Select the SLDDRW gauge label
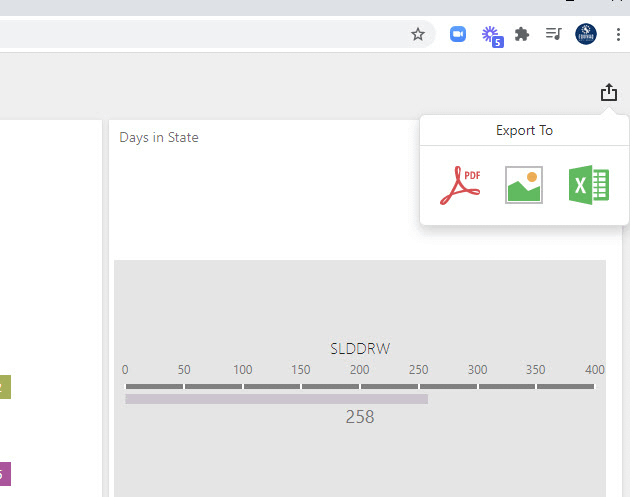The height and width of the screenshot is (497, 630). tap(360, 349)
